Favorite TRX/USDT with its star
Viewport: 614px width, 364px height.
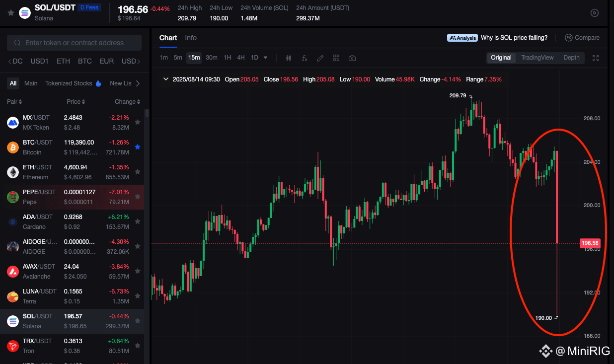click(138, 346)
